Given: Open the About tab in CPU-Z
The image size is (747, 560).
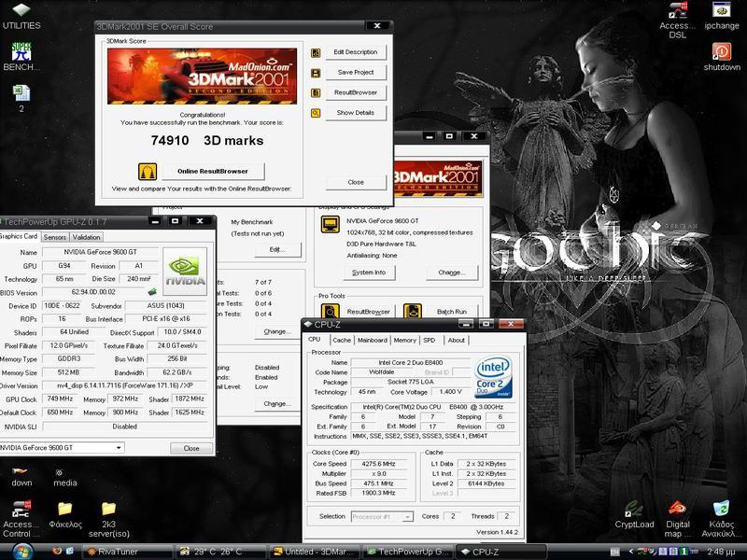Looking at the screenshot, I should [x=456, y=340].
